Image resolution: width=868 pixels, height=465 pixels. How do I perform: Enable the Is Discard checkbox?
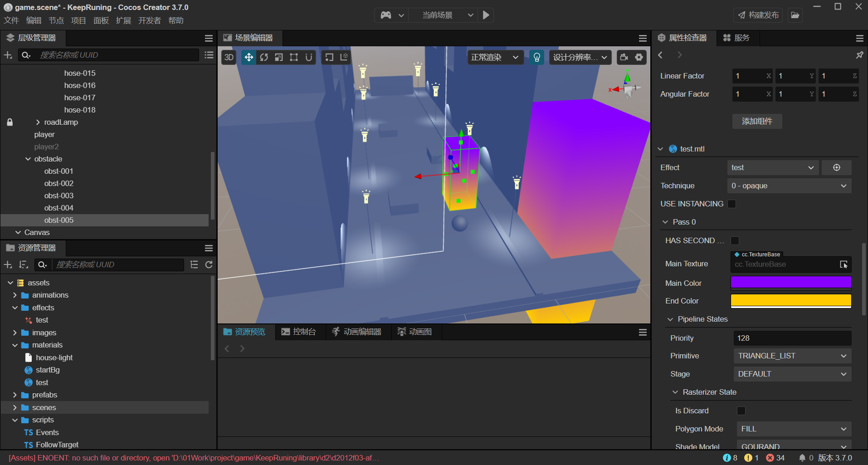click(x=741, y=411)
